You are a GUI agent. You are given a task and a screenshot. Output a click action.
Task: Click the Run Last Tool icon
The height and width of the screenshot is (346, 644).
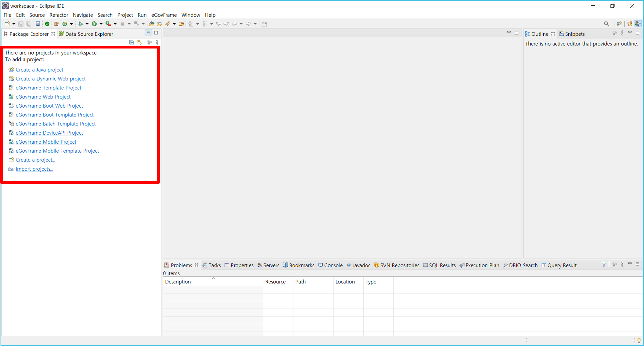[x=108, y=24]
